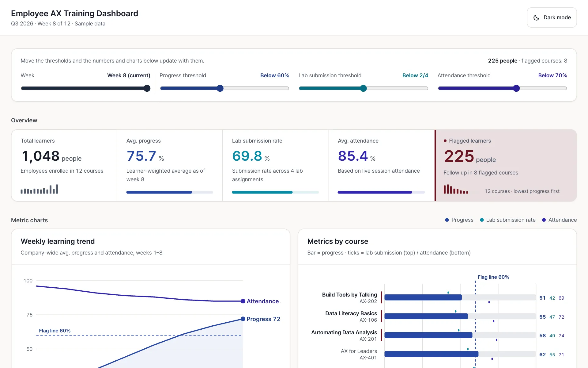The height and width of the screenshot is (368, 588).
Task: Click the Progress threshold slider handle
Action: click(220, 88)
